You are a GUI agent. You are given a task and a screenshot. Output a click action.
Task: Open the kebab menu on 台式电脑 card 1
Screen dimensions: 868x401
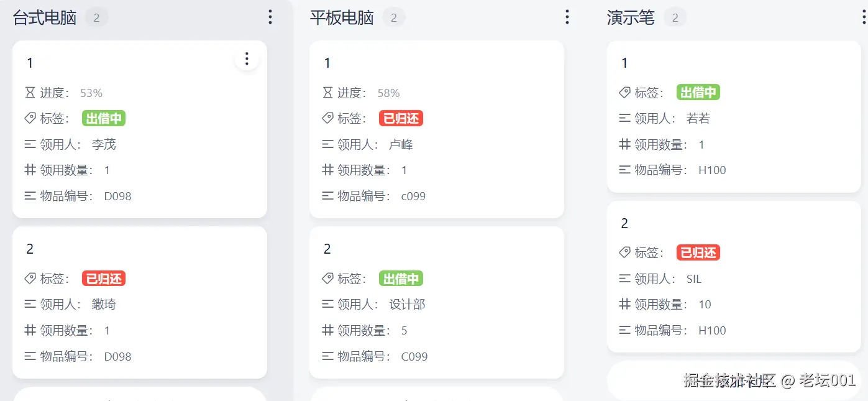(x=247, y=58)
